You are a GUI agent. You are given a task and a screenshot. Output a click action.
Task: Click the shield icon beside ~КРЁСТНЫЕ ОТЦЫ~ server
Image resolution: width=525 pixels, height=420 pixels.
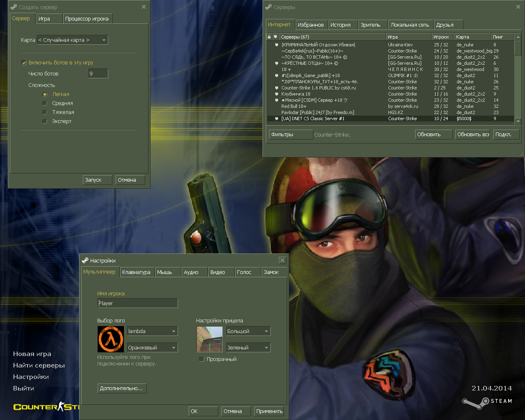(276, 63)
